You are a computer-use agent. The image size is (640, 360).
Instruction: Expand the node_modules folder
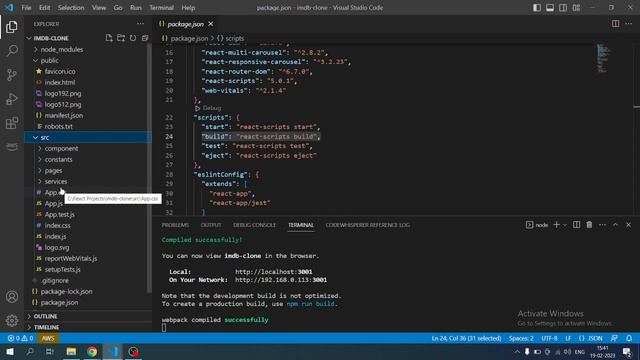pyautogui.click(x=62, y=49)
